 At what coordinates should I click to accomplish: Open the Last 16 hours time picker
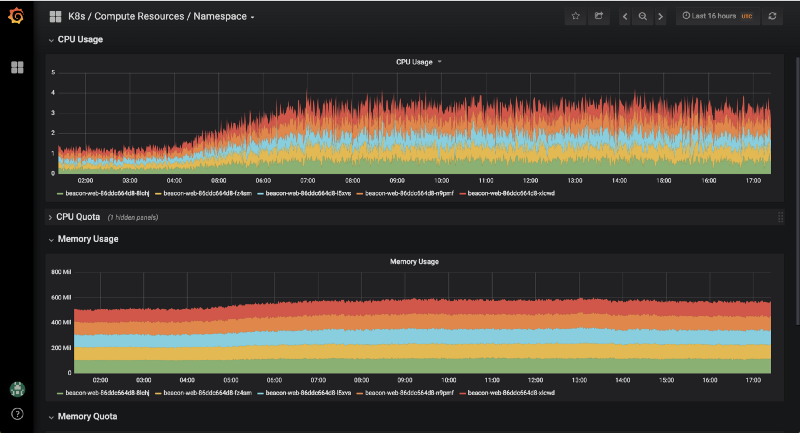click(x=718, y=16)
